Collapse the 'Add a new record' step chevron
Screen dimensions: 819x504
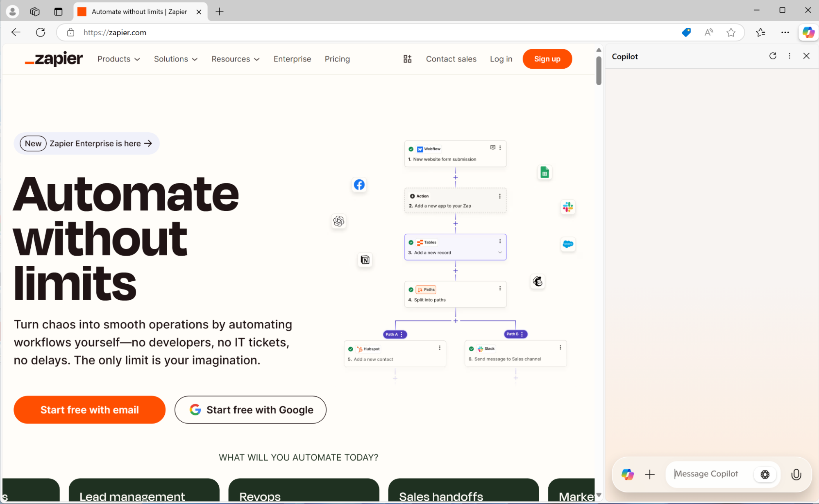[499, 252]
